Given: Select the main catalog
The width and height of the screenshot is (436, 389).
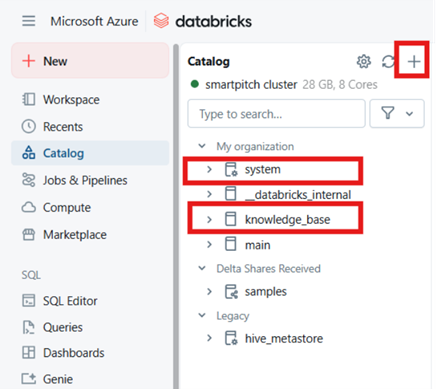Looking at the screenshot, I should click(x=257, y=245).
